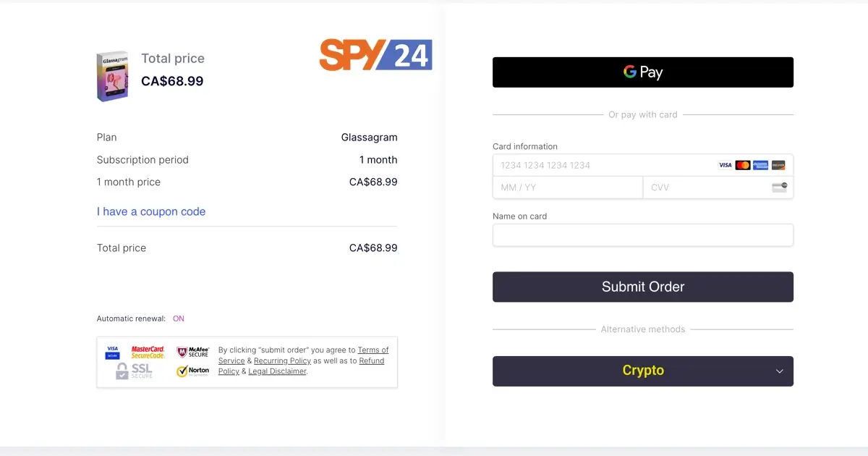This screenshot has height=456, width=868.
Task: Click the chevron on Crypto bar
Action: [x=780, y=371]
